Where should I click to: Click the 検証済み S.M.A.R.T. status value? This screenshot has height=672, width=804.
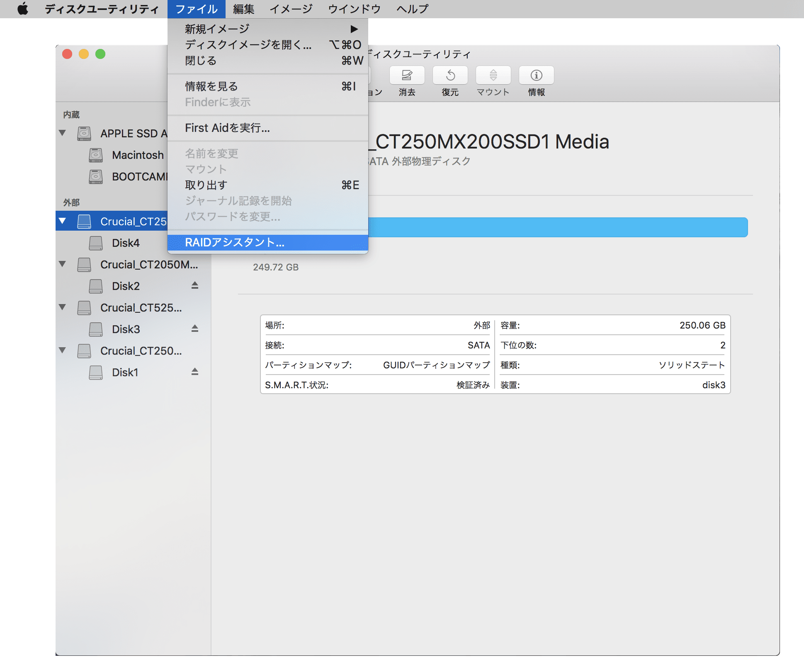[473, 385]
